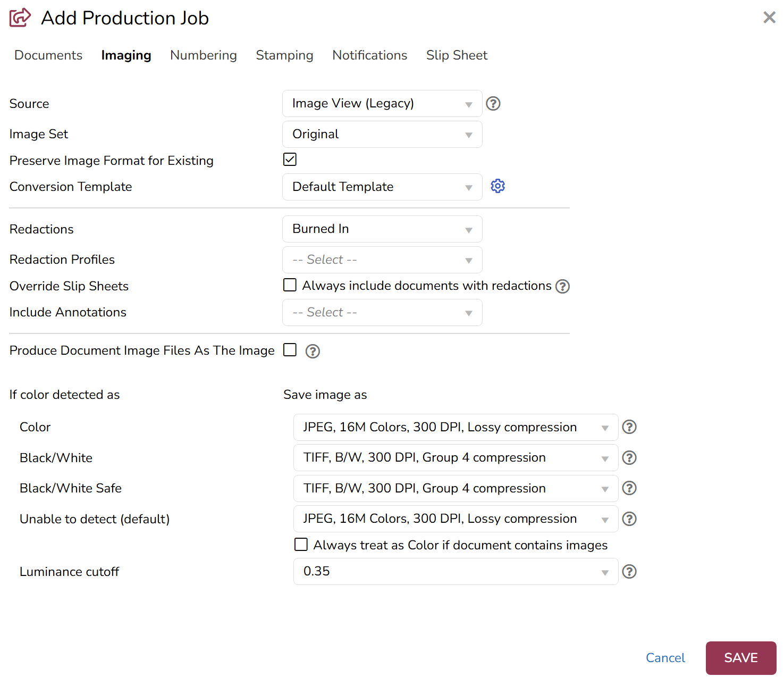784x685 pixels.
Task: Click the Cancel link
Action: [x=665, y=658]
